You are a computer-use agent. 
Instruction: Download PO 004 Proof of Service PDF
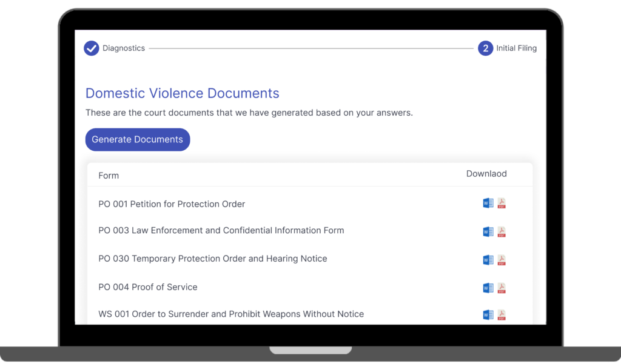pos(502,288)
